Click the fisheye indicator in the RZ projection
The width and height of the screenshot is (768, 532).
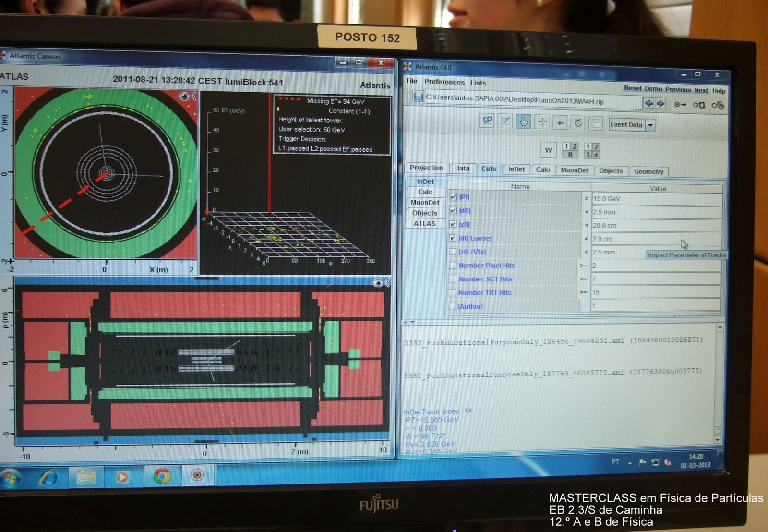(381, 283)
